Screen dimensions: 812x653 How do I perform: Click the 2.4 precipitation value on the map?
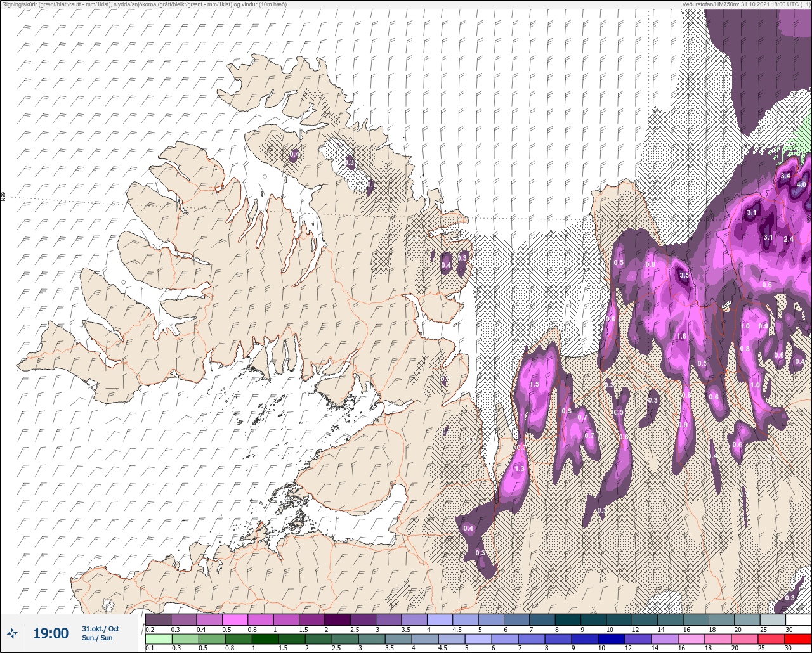[x=789, y=239]
